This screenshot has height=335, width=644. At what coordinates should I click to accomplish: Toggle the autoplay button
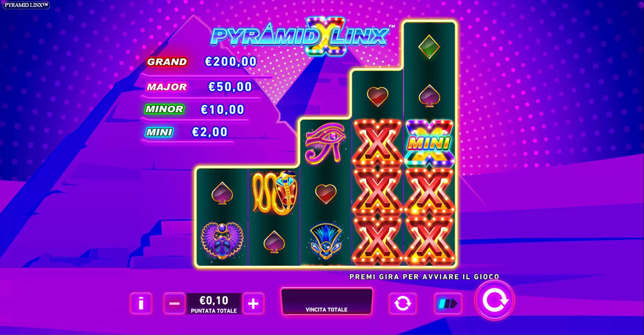(x=402, y=304)
